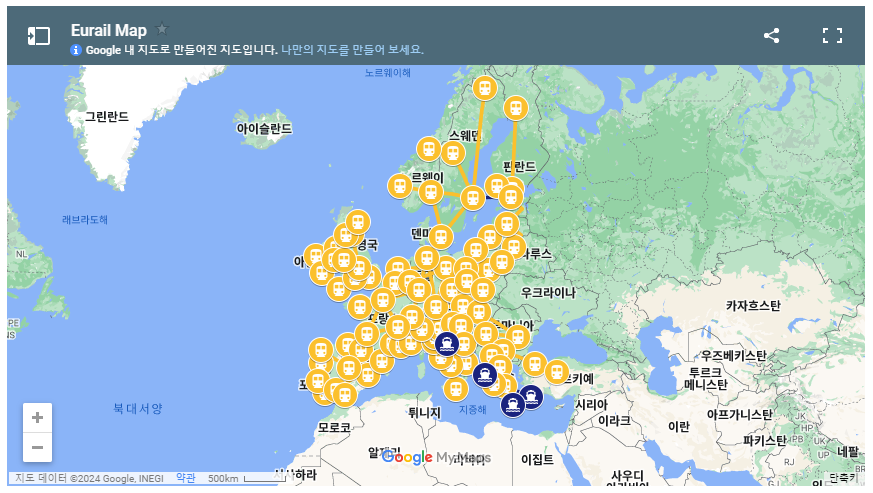Click the 이집트 map label

pos(537,460)
